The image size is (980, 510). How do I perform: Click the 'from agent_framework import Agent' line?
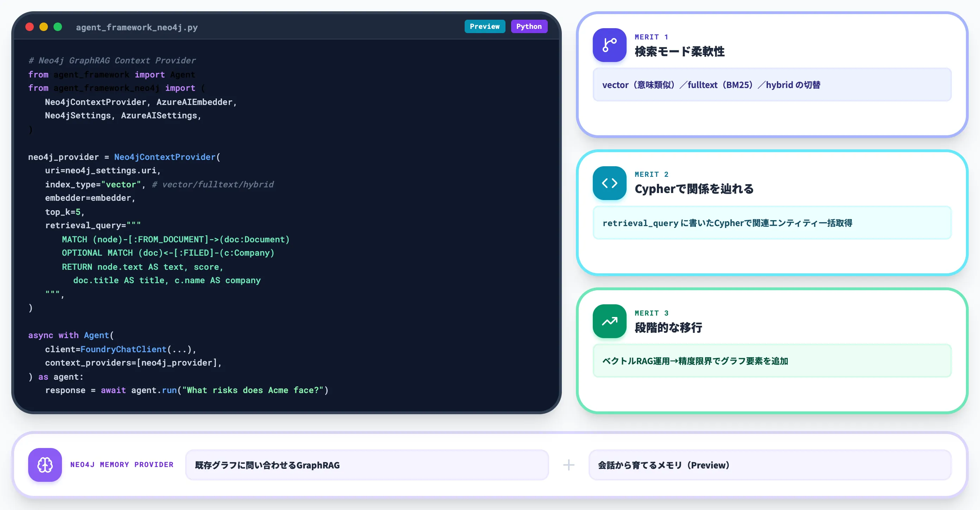pyautogui.click(x=112, y=75)
